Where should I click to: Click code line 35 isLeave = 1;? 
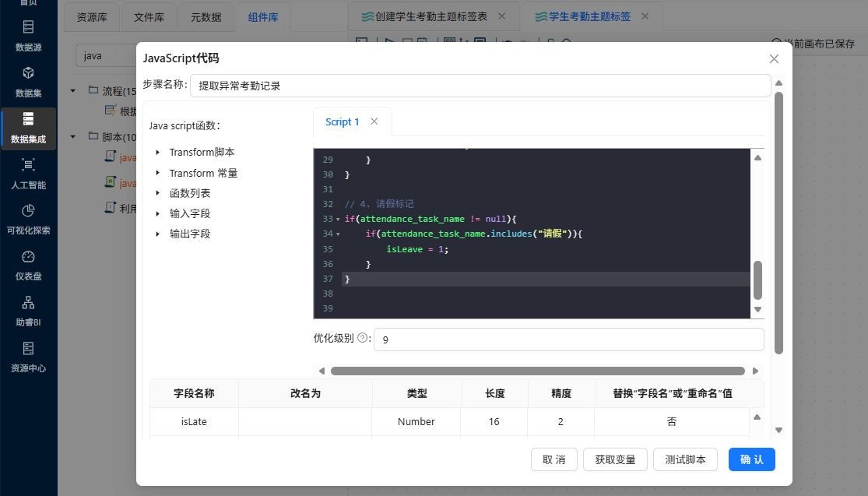click(417, 249)
